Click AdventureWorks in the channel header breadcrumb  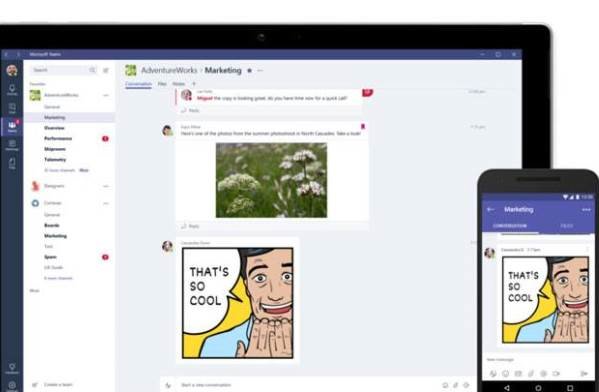click(169, 70)
